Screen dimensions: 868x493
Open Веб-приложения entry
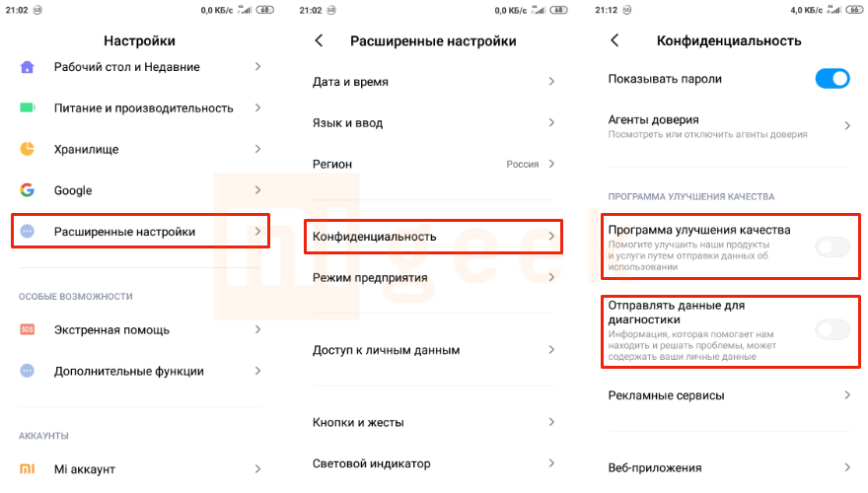(x=728, y=468)
